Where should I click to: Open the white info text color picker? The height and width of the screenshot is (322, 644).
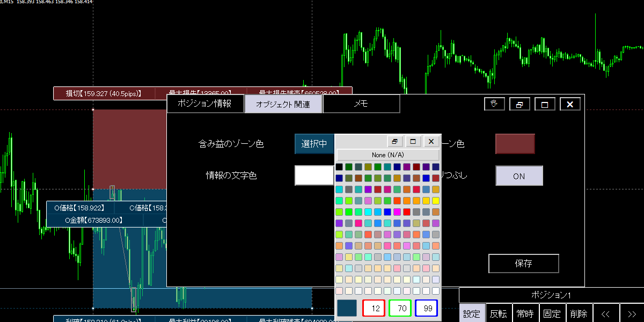coord(314,175)
